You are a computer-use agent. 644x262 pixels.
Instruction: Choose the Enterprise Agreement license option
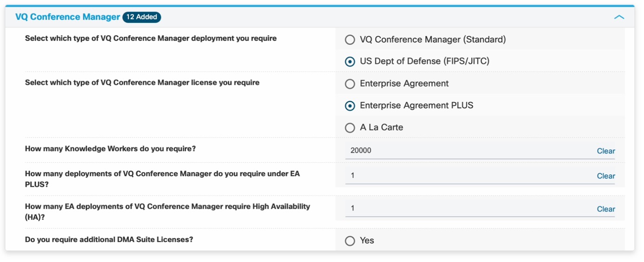[350, 84]
